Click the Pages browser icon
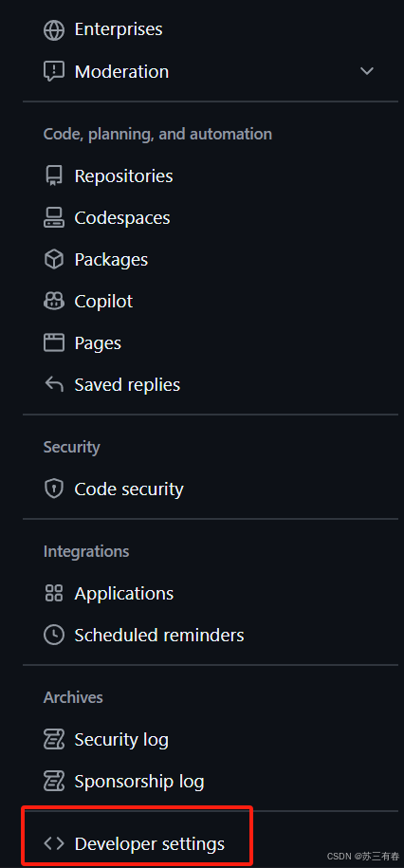Viewport: 404px width, 868px height. pyautogui.click(x=54, y=342)
